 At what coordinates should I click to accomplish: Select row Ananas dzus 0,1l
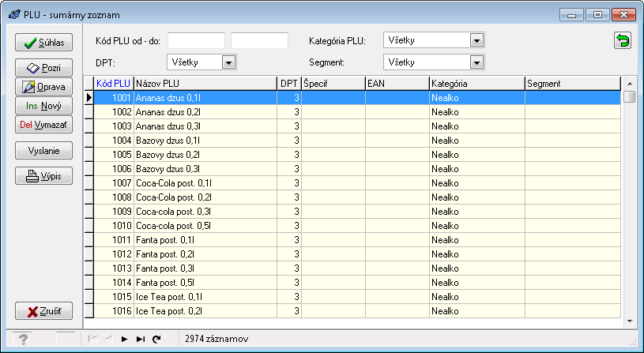click(x=357, y=98)
